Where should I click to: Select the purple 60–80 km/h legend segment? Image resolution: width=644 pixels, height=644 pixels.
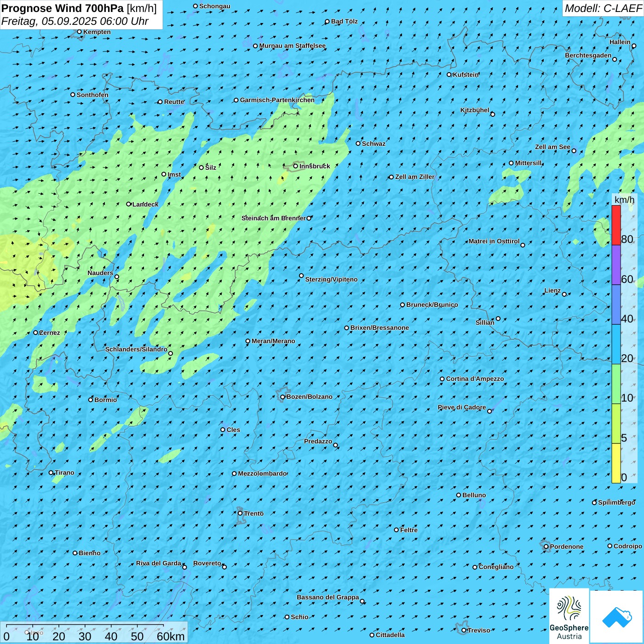616,265
